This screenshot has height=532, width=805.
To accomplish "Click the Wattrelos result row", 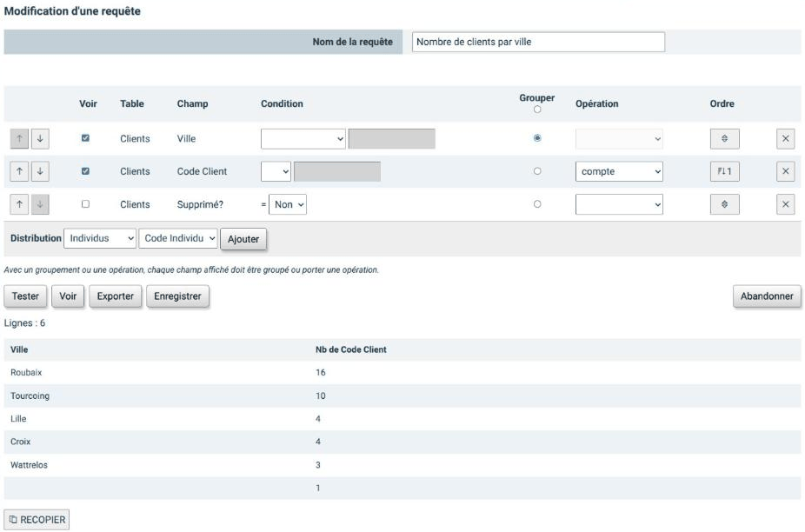I will 402,465.
